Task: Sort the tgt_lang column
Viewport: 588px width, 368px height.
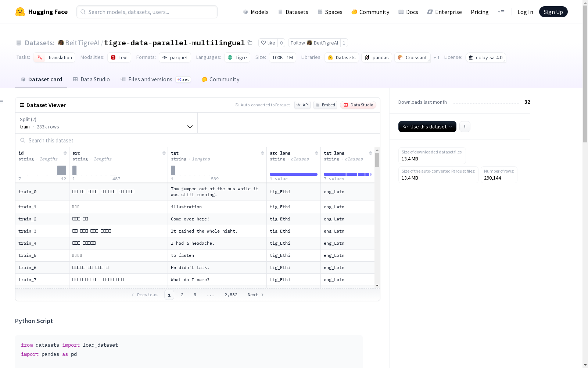Action: (370, 153)
